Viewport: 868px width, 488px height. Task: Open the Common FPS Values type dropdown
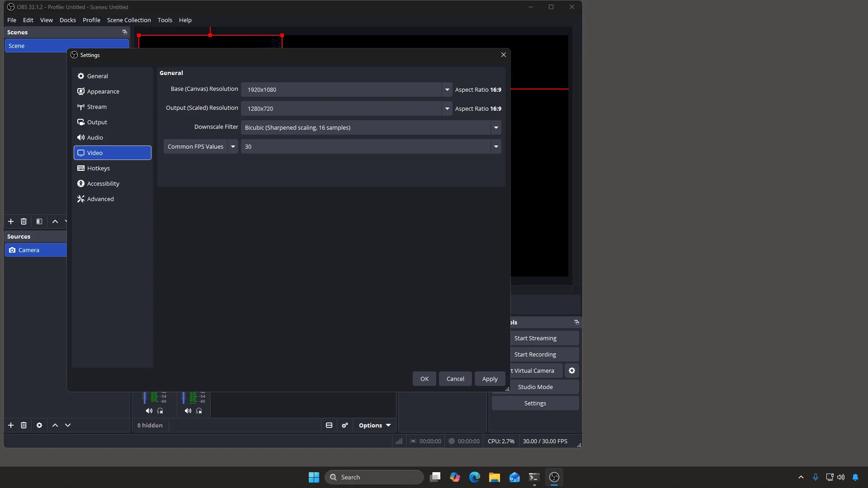click(x=201, y=146)
